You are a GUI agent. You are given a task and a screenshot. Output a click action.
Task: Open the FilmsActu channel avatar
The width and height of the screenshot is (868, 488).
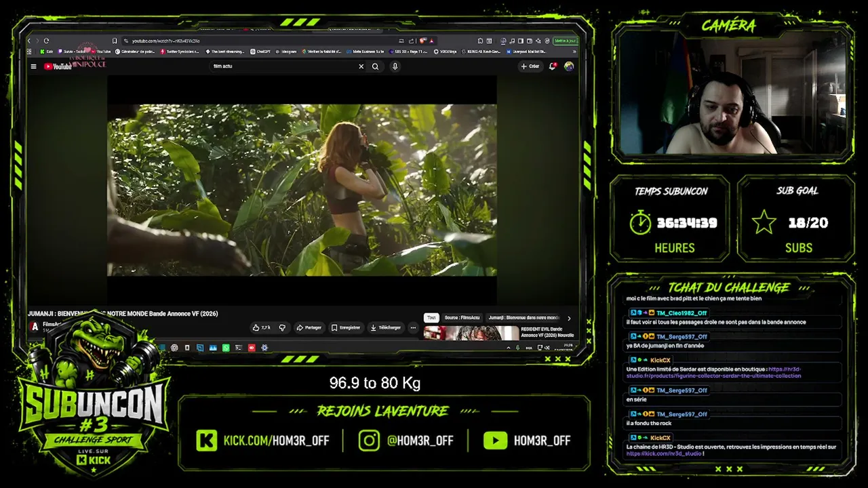pyautogui.click(x=35, y=327)
